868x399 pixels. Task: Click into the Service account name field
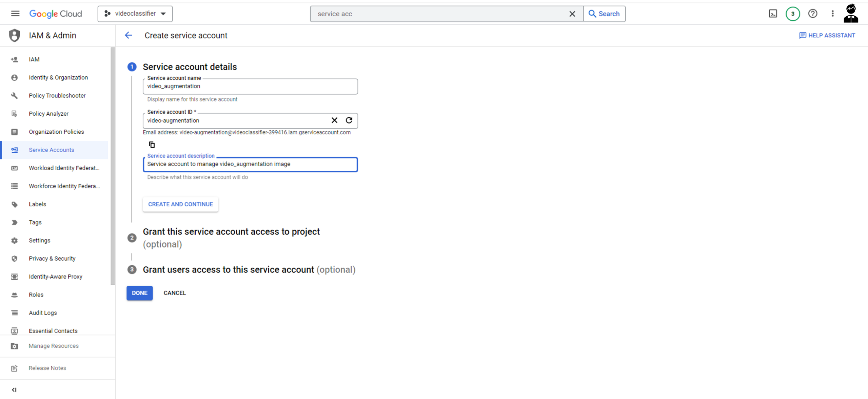point(250,87)
